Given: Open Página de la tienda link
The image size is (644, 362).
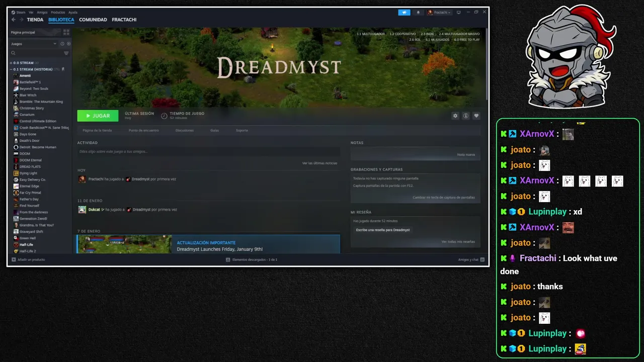Looking at the screenshot, I should tap(97, 130).
